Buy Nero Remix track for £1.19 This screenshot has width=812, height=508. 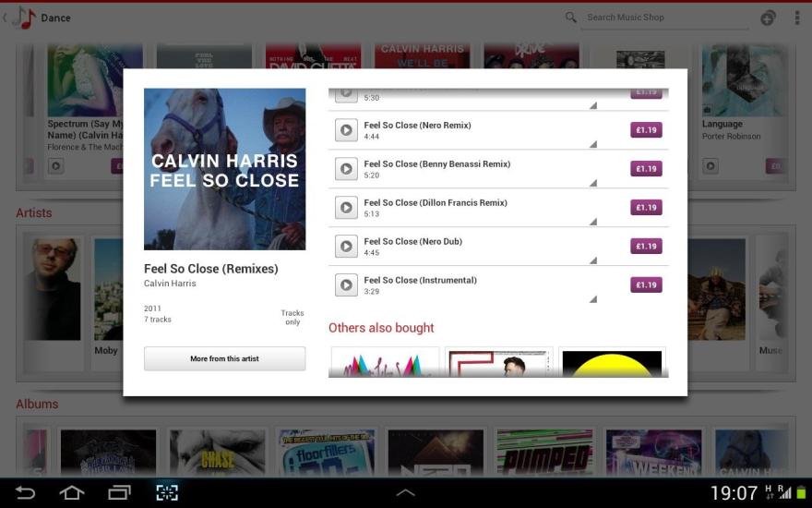pos(646,130)
